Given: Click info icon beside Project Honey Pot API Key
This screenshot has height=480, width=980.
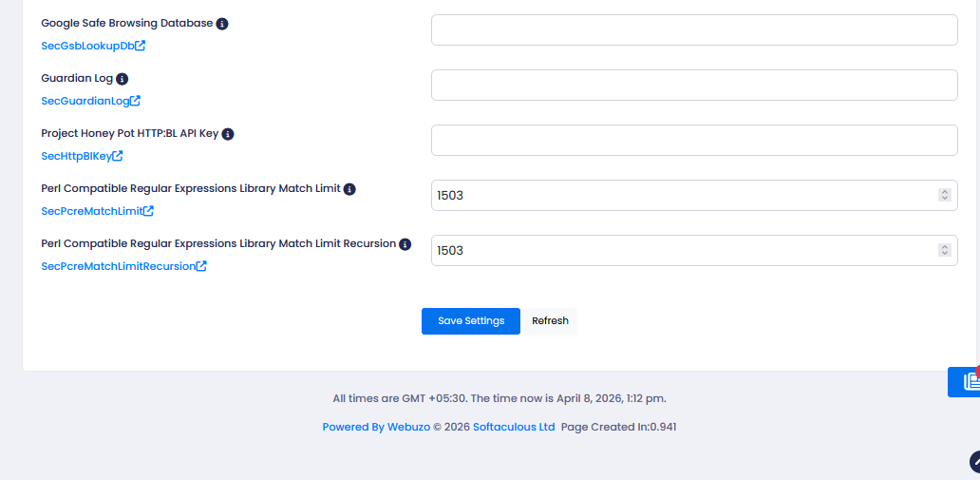Looking at the screenshot, I should (228, 134).
